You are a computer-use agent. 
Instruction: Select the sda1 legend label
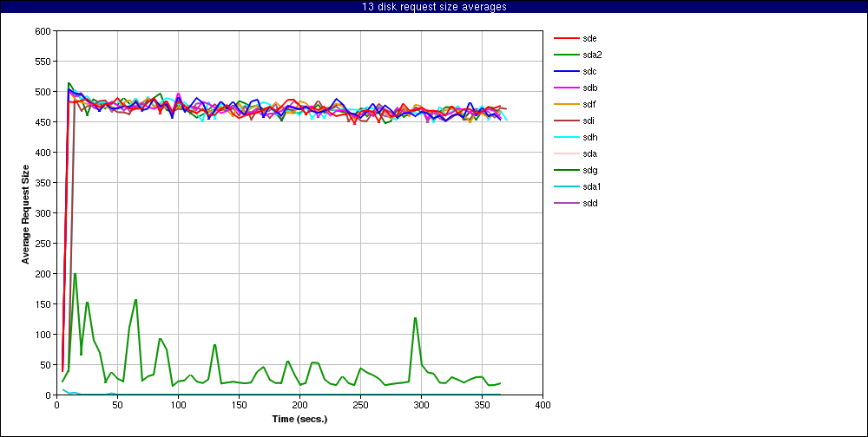click(592, 187)
